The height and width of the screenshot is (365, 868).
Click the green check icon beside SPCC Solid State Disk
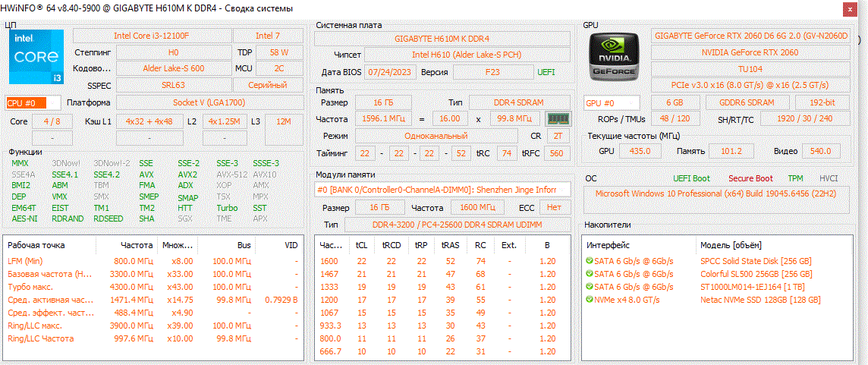(x=589, y=261)
